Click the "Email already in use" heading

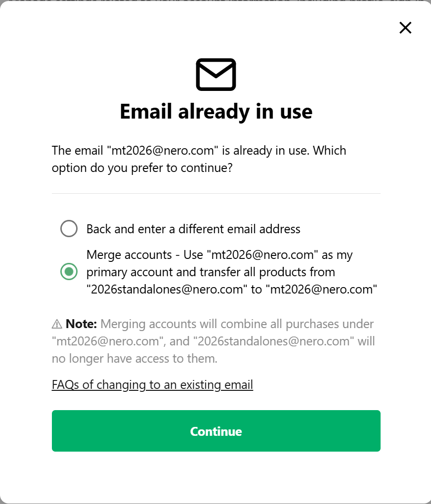(216, 112)
